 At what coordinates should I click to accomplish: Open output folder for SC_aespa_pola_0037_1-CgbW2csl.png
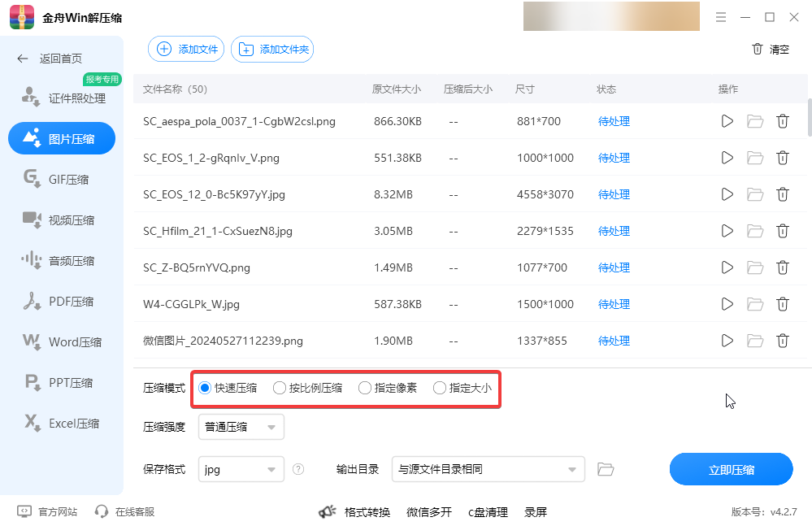(755, 121)
